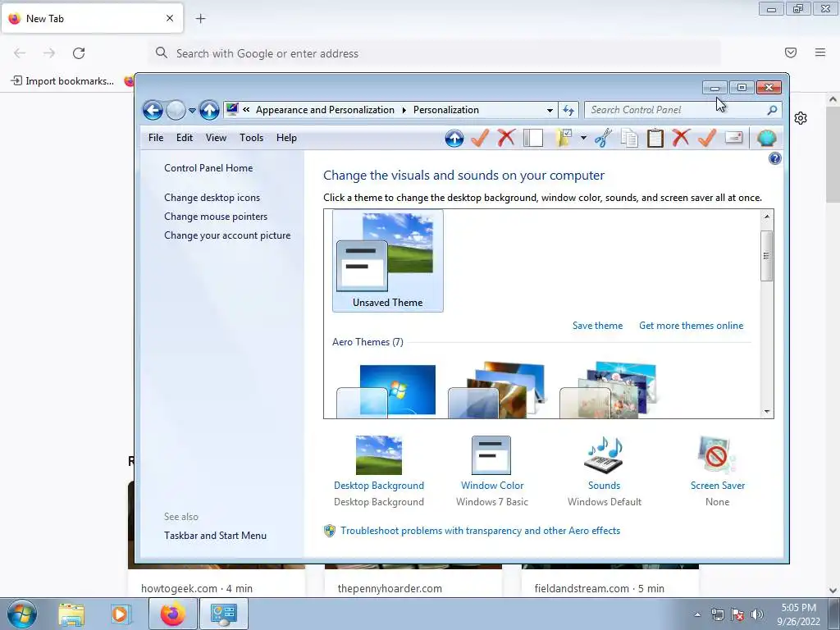
Task: Click the address bar refresh button
Action: pyautogui.click(x=568, y=111)
